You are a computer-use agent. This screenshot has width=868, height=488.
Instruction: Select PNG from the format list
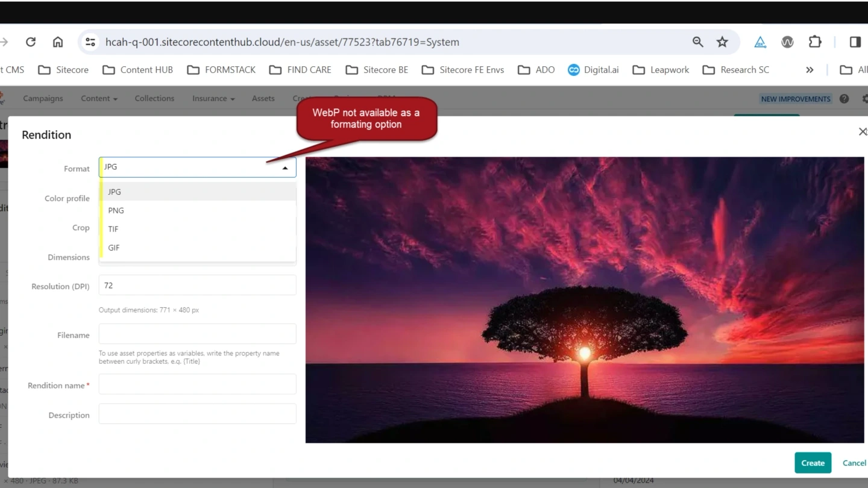tap(116, 210)
